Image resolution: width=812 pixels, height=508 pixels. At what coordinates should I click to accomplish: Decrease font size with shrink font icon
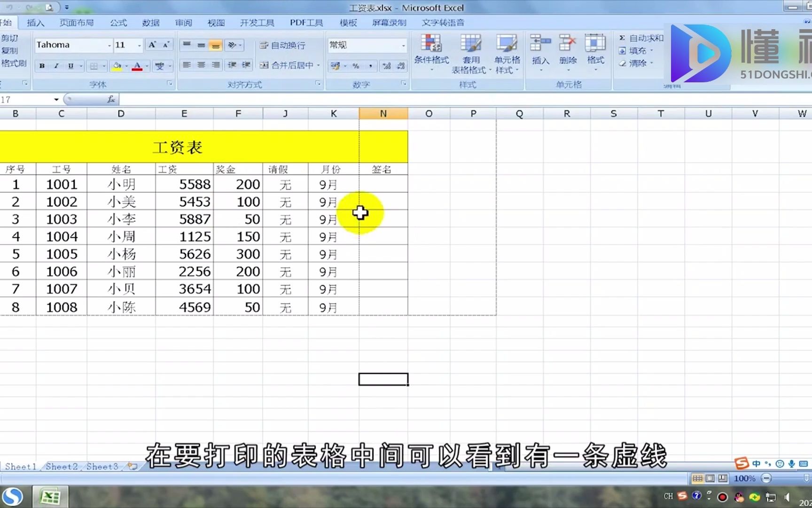165,45
